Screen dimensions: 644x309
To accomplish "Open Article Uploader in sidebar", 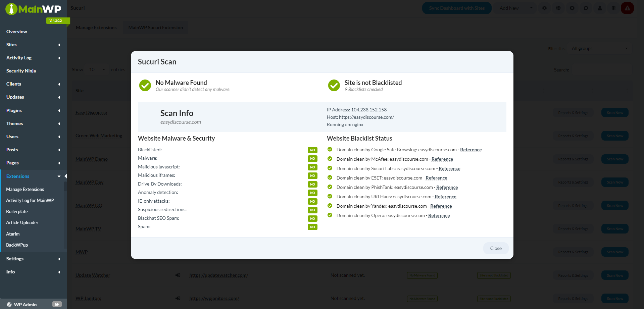I will coord(22,222).
